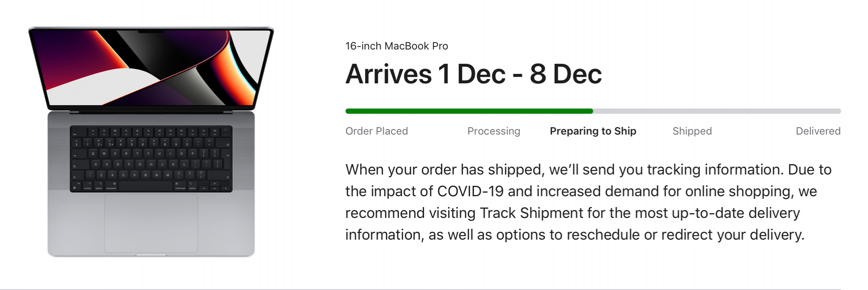This screenshot has height=290, width=868.
Task: Select the Processing status label
Action: [x=494, y=131]
